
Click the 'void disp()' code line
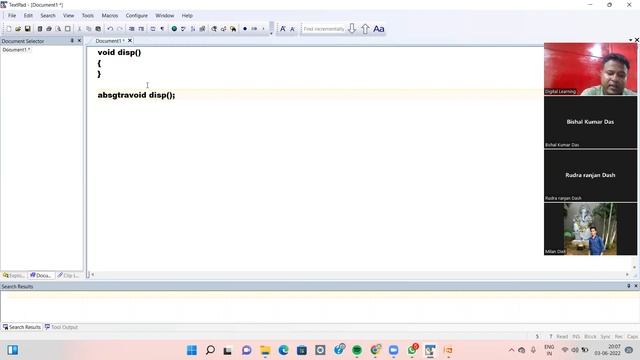119,52
